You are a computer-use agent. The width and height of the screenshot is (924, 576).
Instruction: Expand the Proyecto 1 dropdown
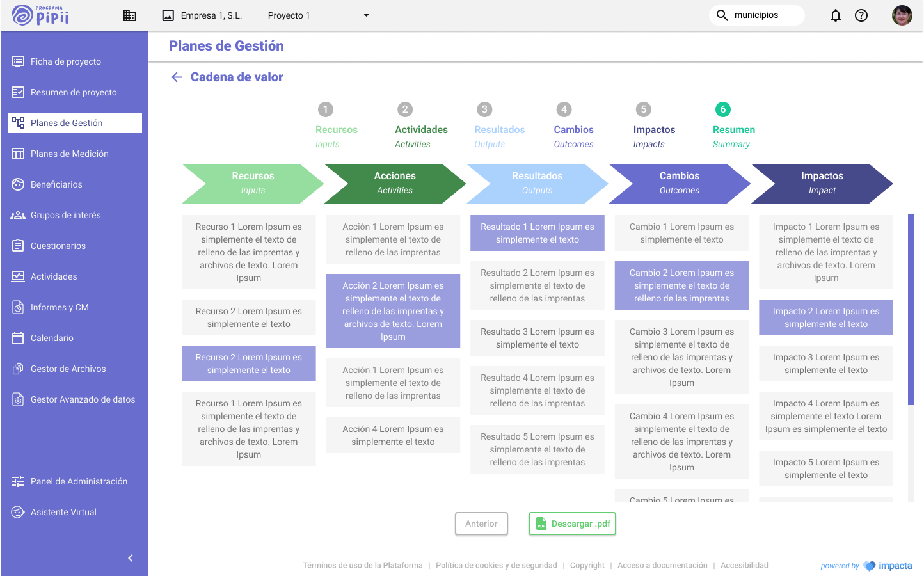coord(366,15)
